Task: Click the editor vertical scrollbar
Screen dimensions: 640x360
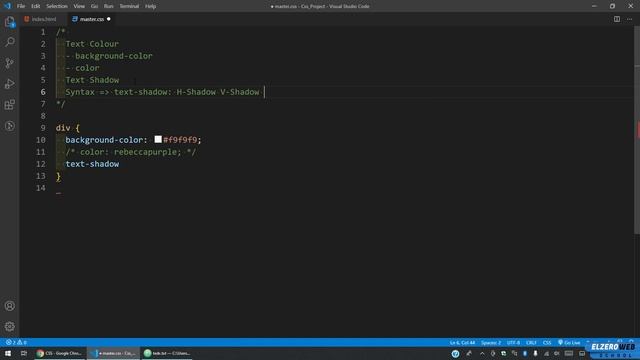Action: click(x=637, y=131)
